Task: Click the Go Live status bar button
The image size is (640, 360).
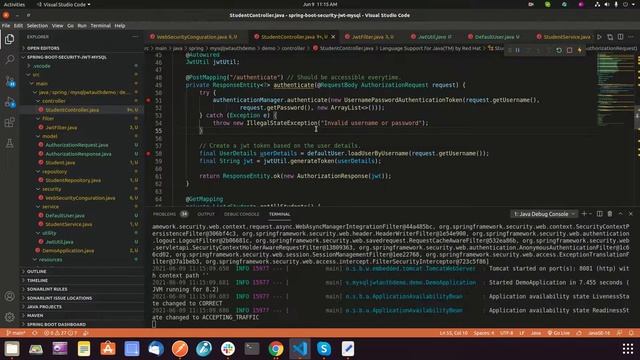Action: pyautogui.click(x=558, y=333)
